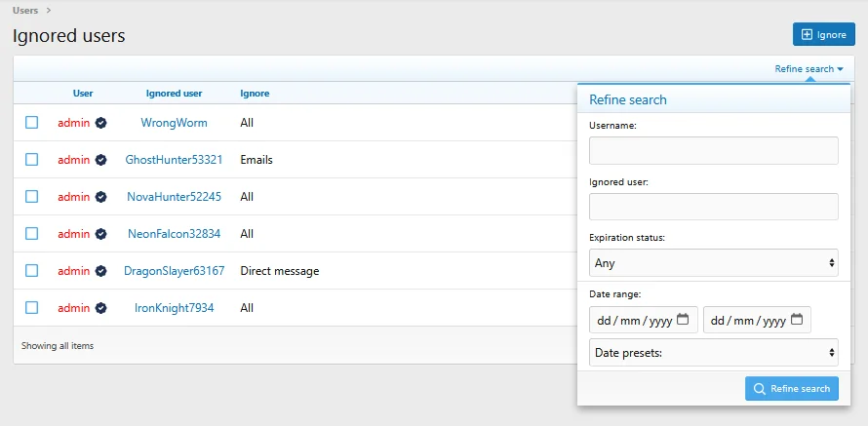Go to Users breadcrumb

tap(25, 10)
